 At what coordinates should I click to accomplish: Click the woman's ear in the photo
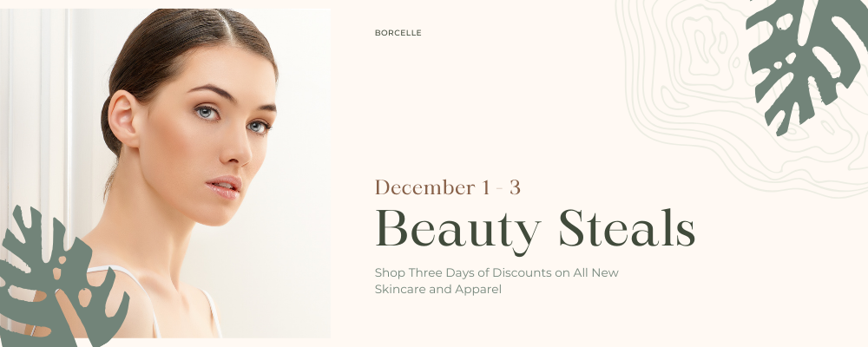[x=123, y=117]
